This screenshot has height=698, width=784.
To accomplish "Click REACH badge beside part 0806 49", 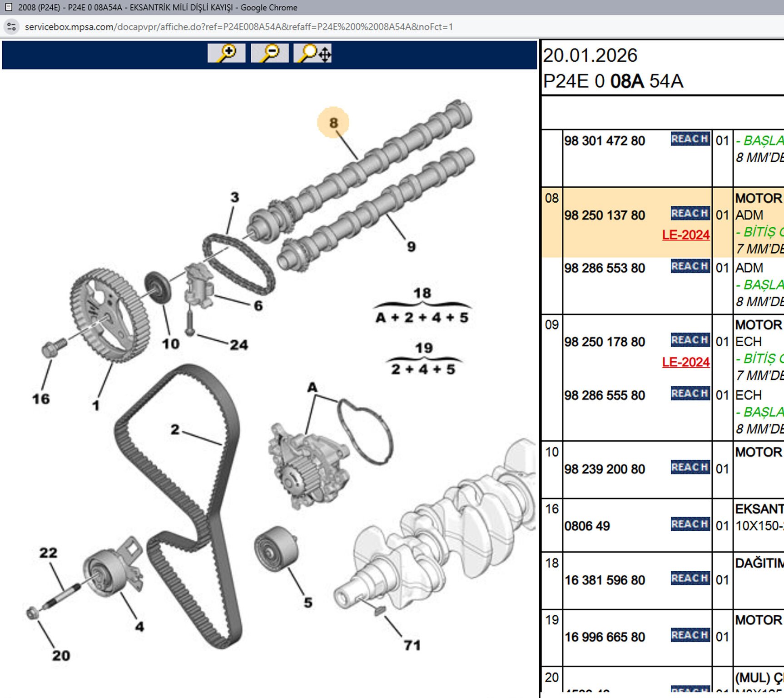I will 690,524.
